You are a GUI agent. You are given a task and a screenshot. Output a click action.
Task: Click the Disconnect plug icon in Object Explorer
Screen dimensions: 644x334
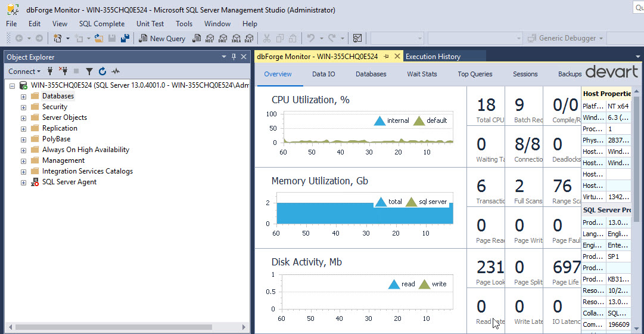pyautogui.click(x=64, y=72)
